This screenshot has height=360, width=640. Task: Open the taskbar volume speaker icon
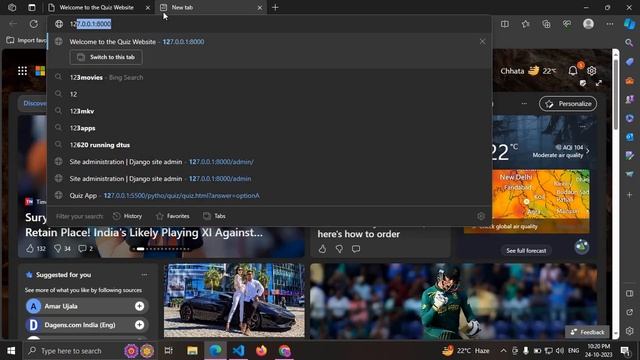pos(560,351)
